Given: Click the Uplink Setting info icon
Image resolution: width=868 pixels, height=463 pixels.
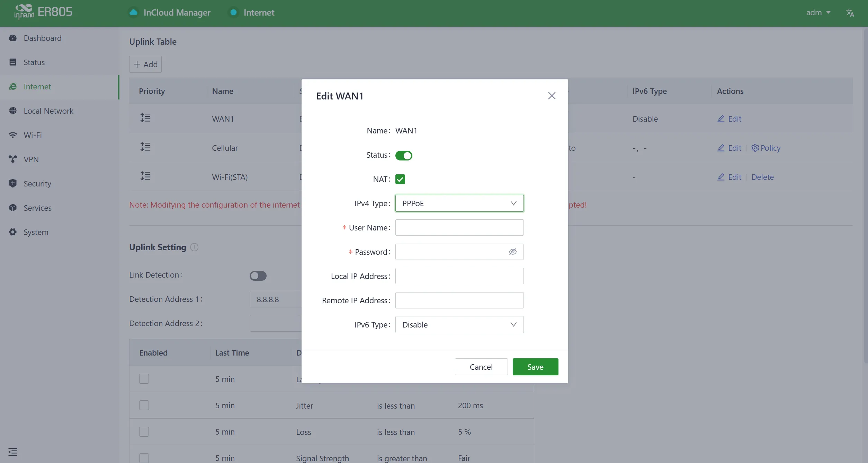Looking at the screenshot, I should pyautogui.click(x=195, y=247).
